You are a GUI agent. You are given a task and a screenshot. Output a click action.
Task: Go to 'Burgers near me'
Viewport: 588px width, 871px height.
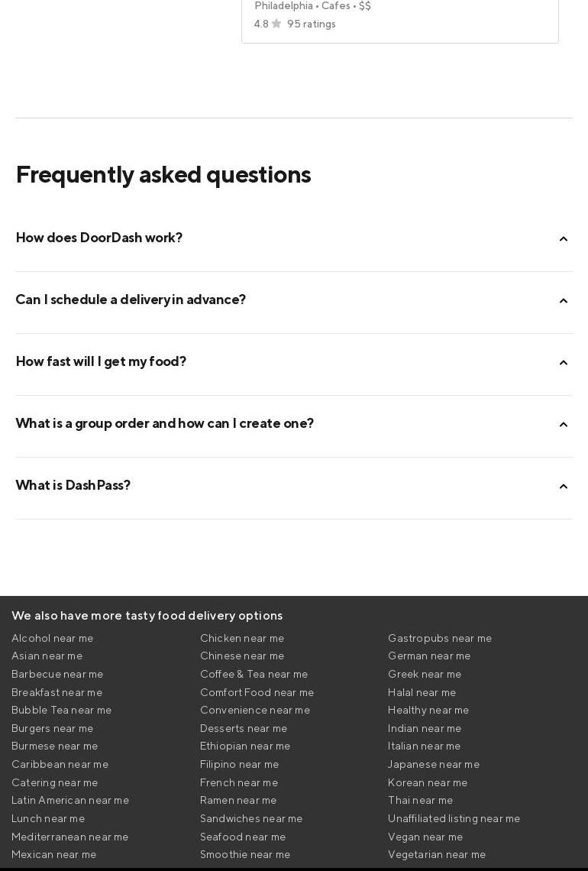(53, 728)
